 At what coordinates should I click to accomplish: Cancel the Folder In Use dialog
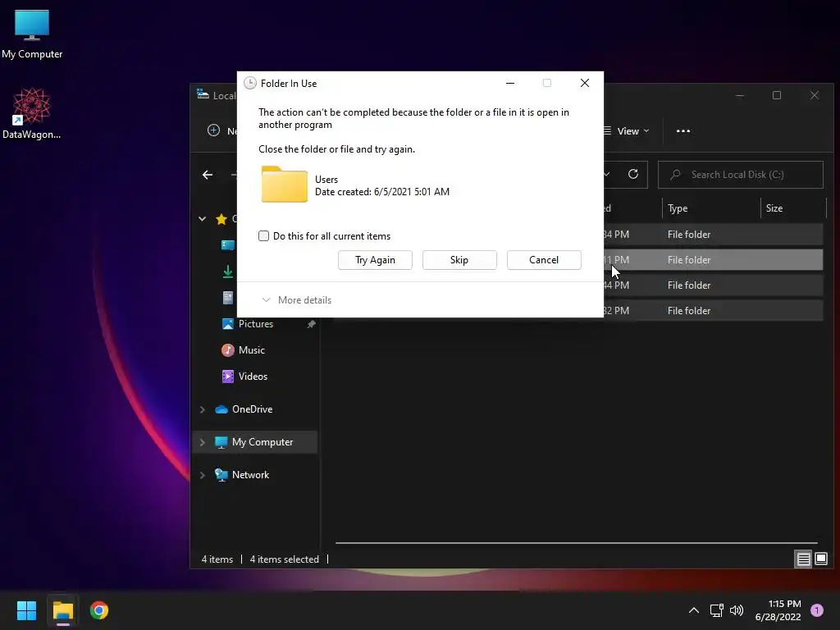pos(544,260)
